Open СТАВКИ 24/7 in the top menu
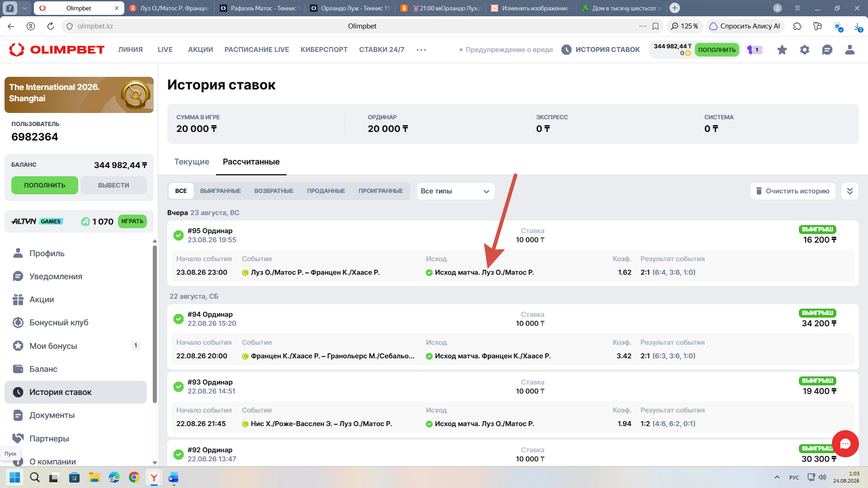The width and height of the screenshot is (868, 488). click(x=382, y=50)
